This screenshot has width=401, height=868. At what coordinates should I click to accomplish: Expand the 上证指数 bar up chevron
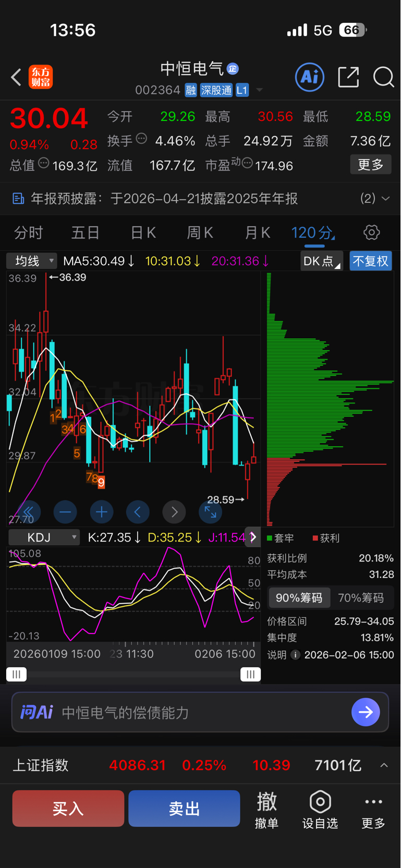tap(384, 765)
